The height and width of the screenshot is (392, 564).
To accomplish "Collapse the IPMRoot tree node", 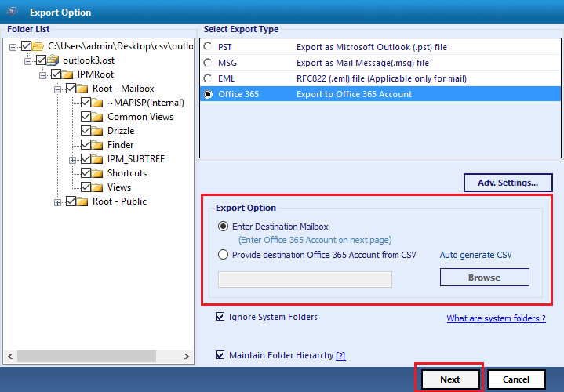I will pos(43,75).
